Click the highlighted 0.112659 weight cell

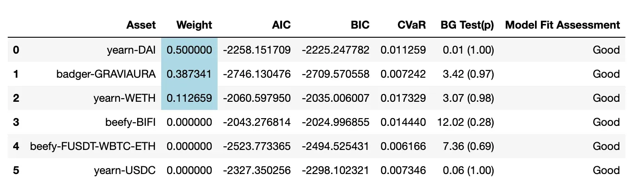pyautogui.click(x=189, y=98)
